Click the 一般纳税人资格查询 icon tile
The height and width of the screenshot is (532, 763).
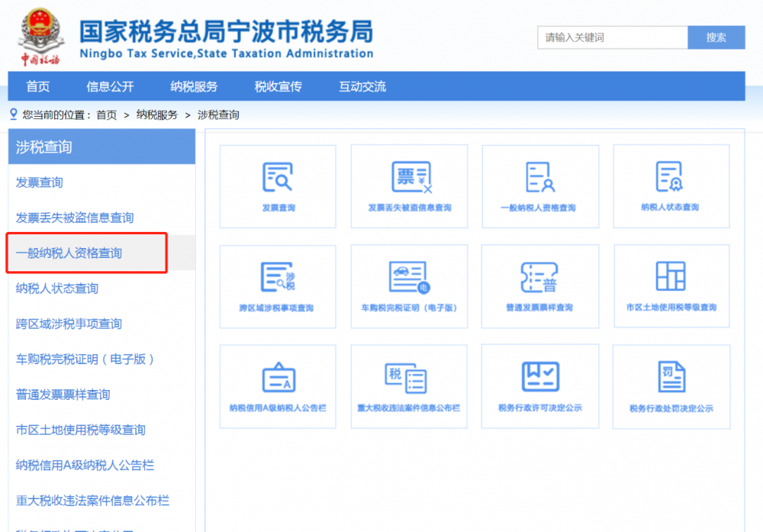[540, 185]
